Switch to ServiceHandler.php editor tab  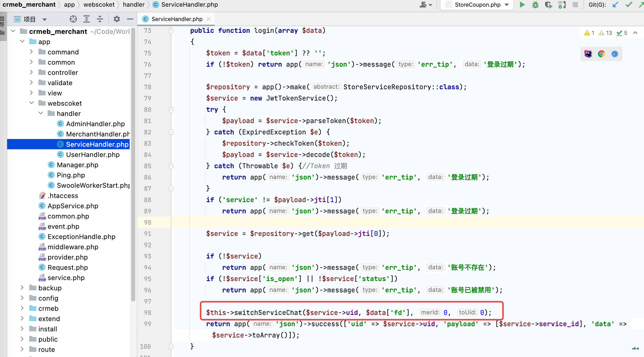click(x=176, y=19)
